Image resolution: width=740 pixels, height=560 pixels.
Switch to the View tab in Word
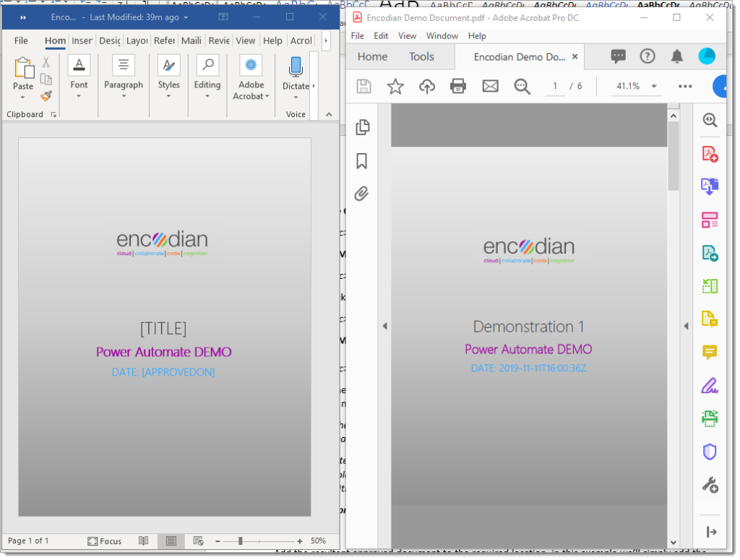246,40
